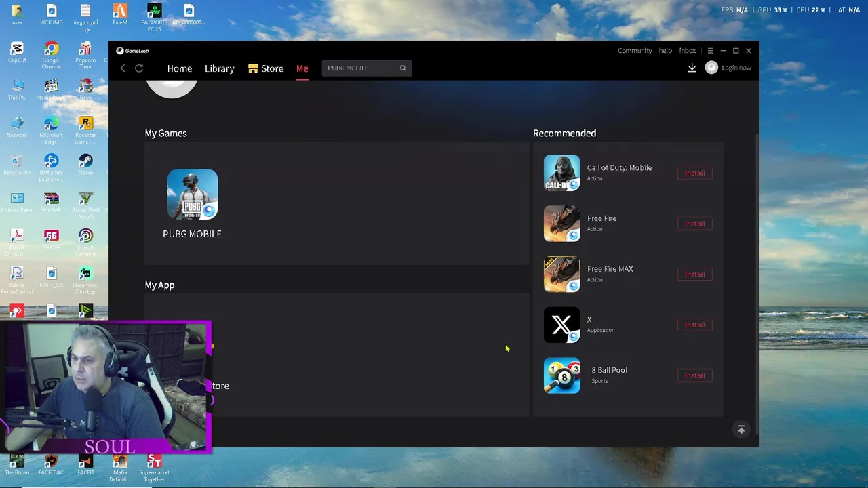Open Rockstar Games launcher shortcut

coord(85,130)
